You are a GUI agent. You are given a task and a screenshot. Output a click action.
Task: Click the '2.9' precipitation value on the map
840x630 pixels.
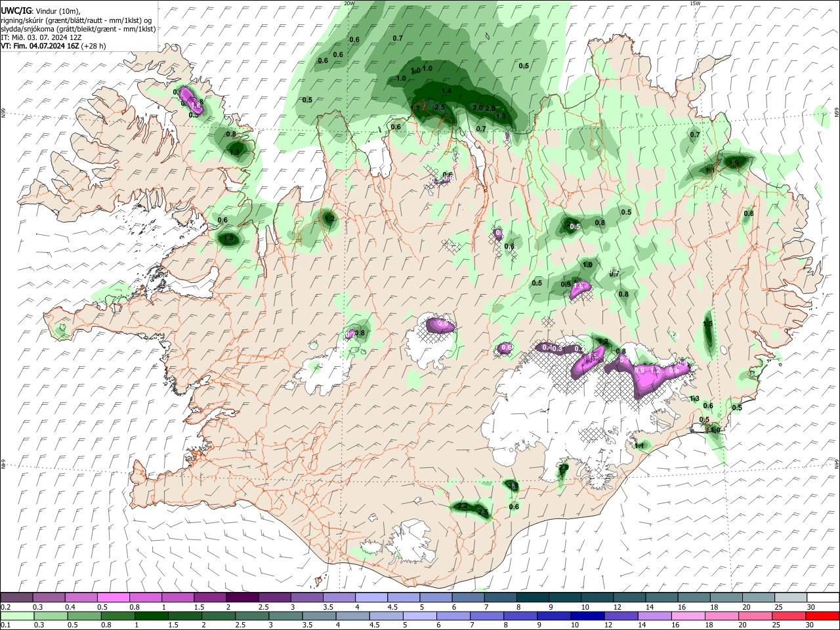tap(563, 467)
